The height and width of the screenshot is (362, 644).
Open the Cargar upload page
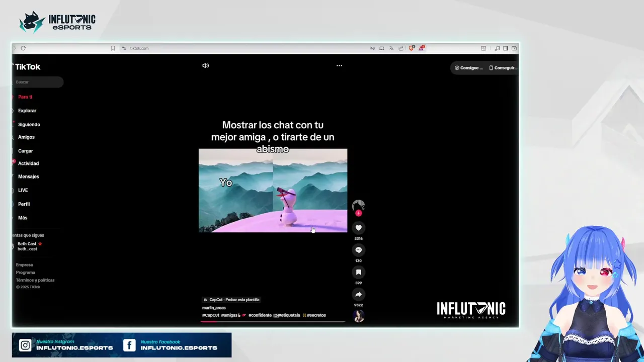click(26, 151)
